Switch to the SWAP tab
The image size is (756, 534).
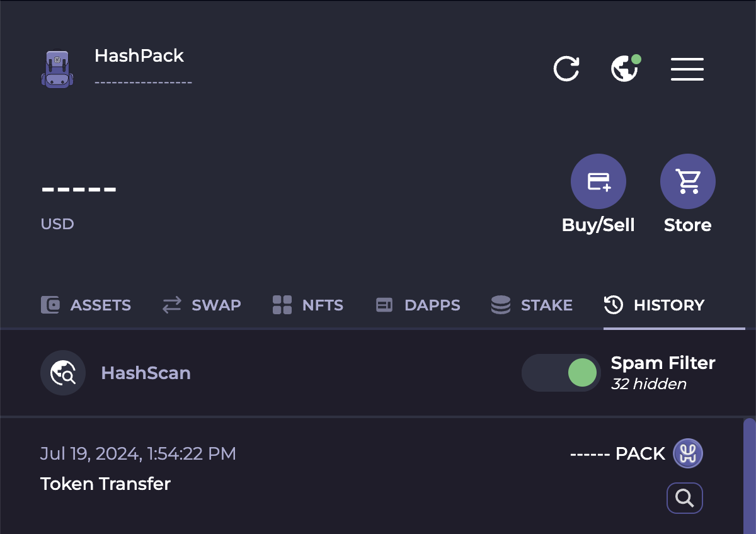[202, 305]
